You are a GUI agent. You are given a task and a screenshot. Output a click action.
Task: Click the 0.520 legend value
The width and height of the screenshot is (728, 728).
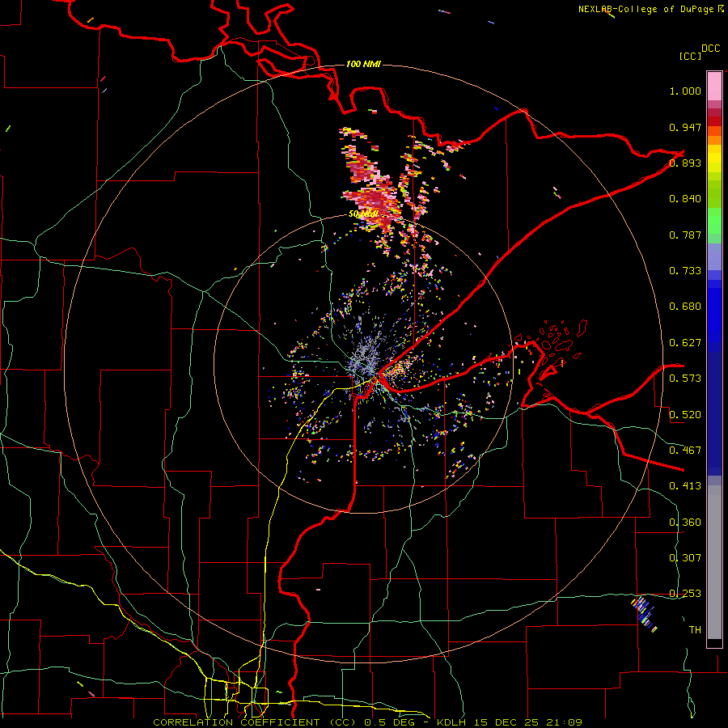tap(685, 415)
